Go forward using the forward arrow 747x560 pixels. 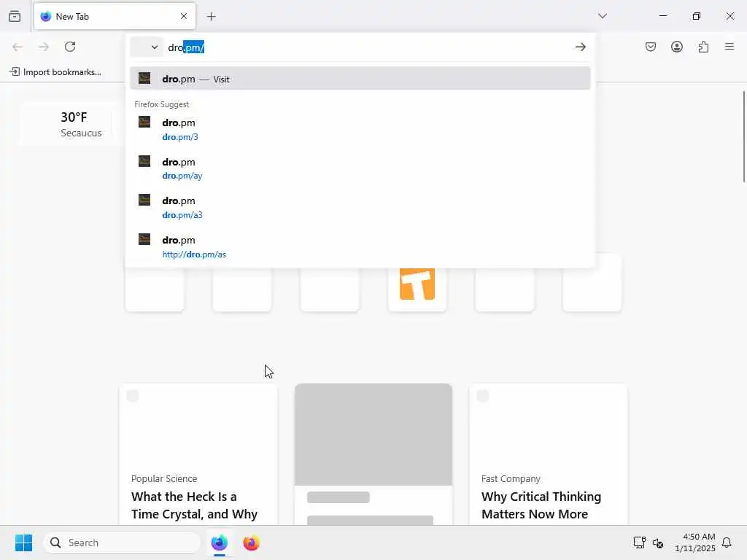(x=44, y=47)
